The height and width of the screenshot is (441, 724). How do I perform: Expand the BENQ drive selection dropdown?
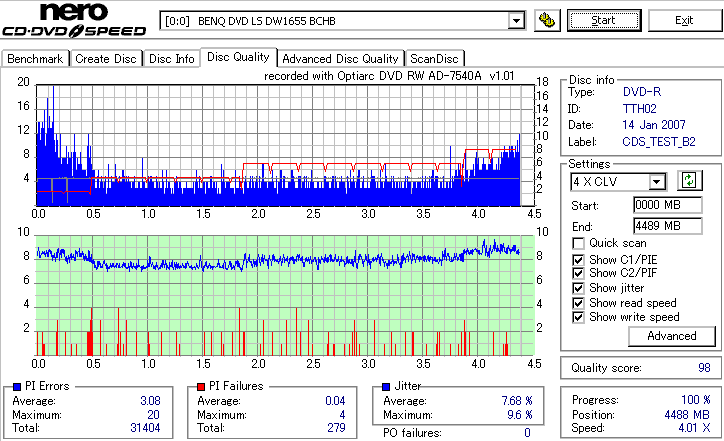point(516,21)
